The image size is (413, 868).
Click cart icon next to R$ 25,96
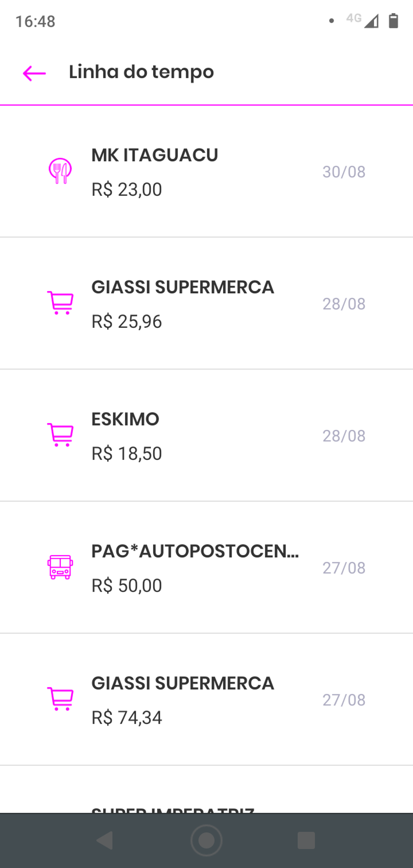pos(61,303)
